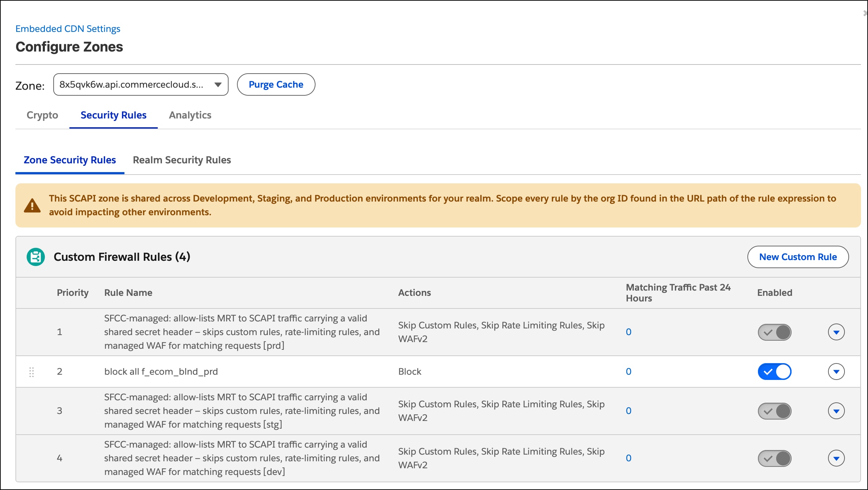
Task: Click the SFCC-managed rule name ending [prd]
Action: point(242,332)
